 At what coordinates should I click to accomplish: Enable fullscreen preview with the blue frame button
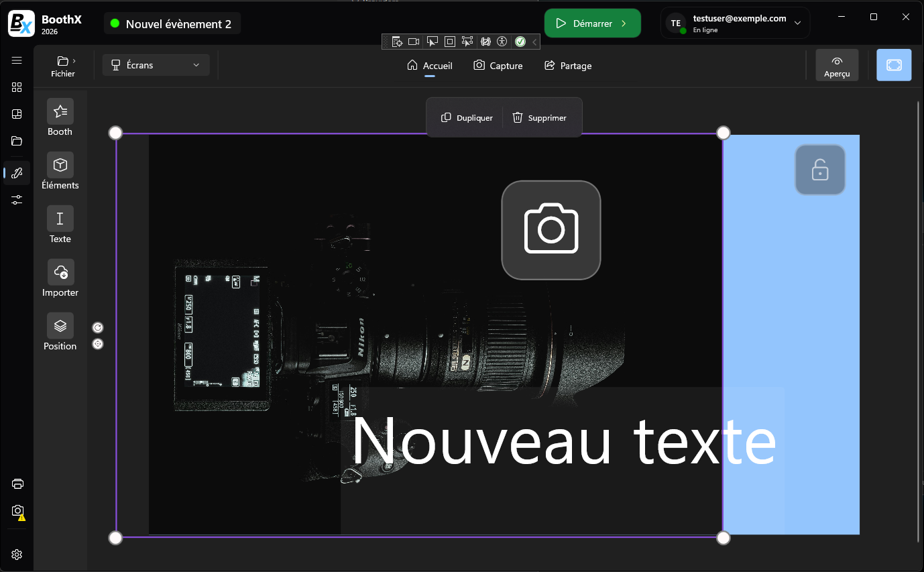point(894,64)
